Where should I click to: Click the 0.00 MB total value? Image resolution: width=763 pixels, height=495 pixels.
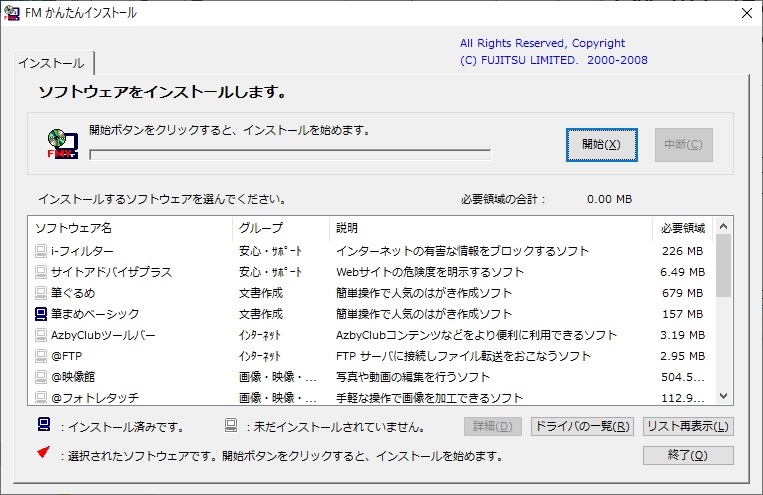click(x=609, y=199)
